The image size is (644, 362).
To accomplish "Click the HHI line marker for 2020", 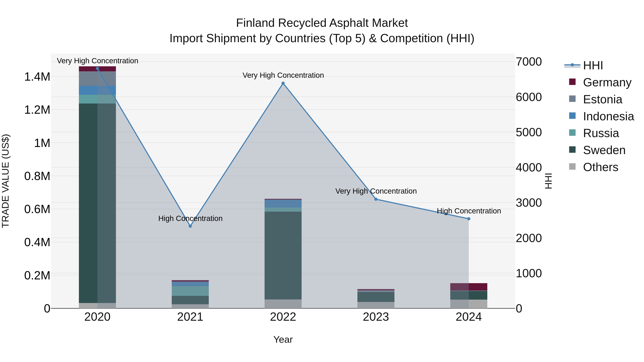I will pos(97,68).
